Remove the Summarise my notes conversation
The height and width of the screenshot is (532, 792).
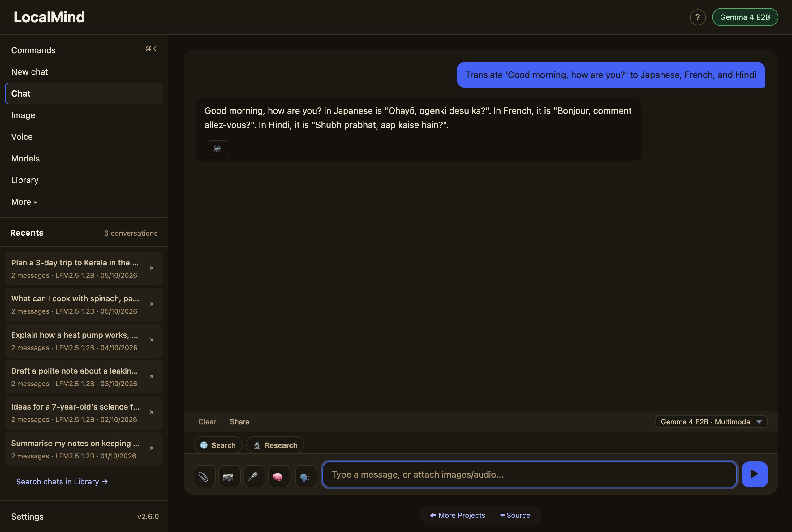tap(152, 448)
